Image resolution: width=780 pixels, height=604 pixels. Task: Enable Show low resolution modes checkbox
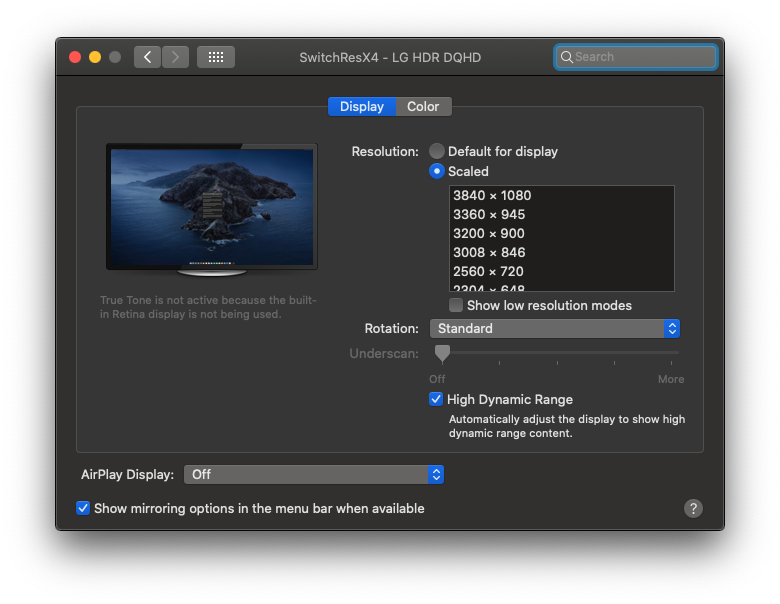click(x=456, y=305)
